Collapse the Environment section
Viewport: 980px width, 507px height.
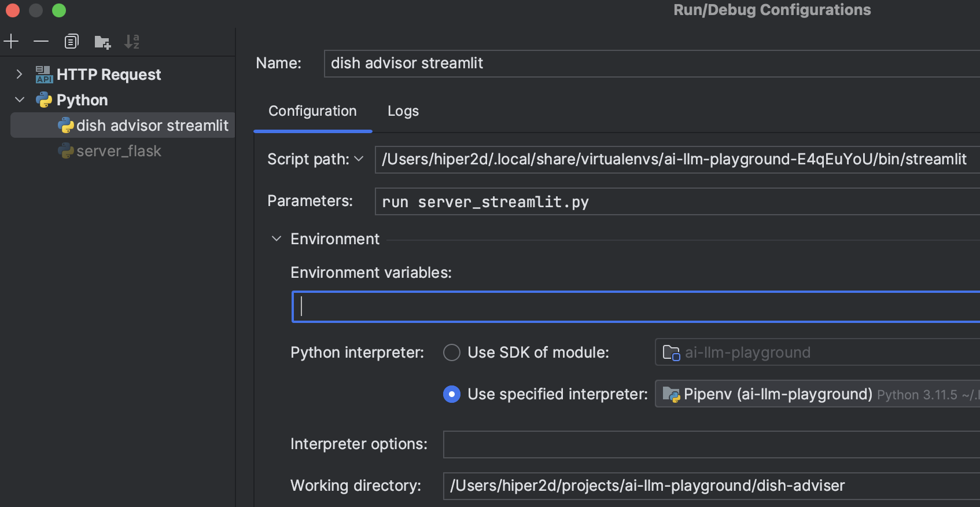[x=277, y=238]
